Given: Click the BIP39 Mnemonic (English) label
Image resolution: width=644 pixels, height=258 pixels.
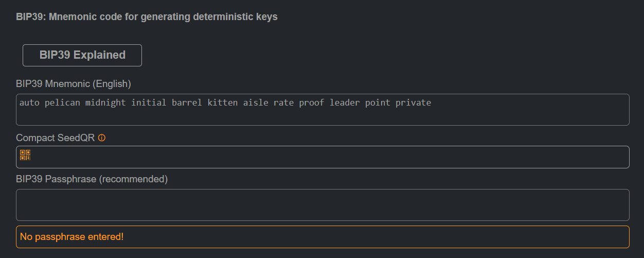Looking at the screenshot, I should (74, 83).
